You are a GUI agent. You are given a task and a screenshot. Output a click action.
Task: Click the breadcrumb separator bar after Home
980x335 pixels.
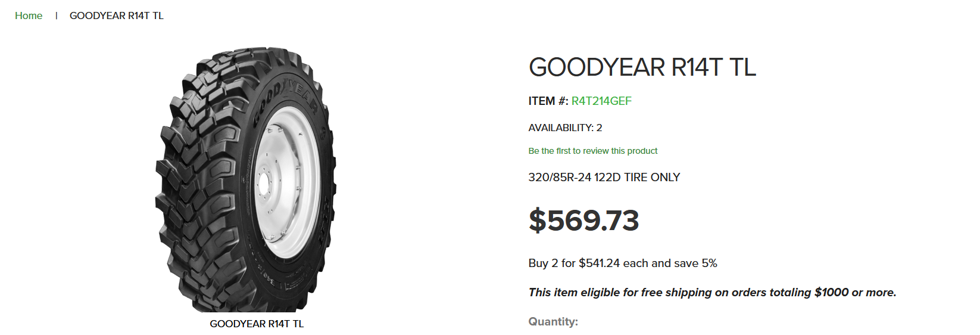56,15
